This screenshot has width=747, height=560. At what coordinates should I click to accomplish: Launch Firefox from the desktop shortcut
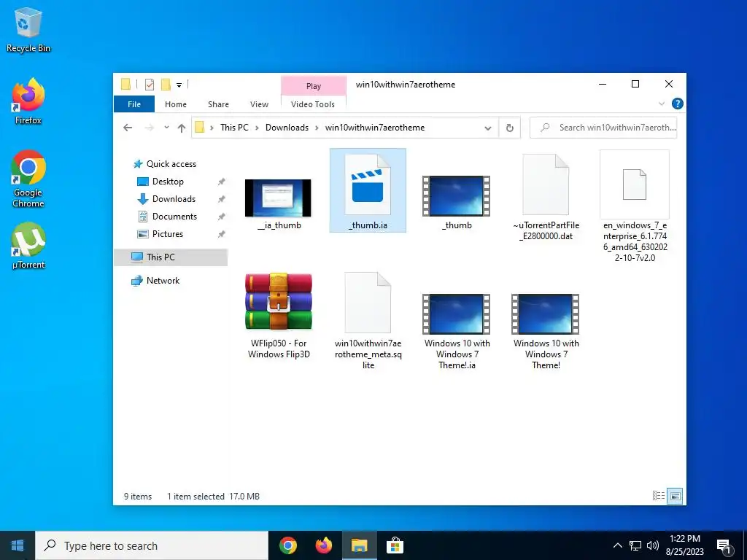[x=28, y=101]
